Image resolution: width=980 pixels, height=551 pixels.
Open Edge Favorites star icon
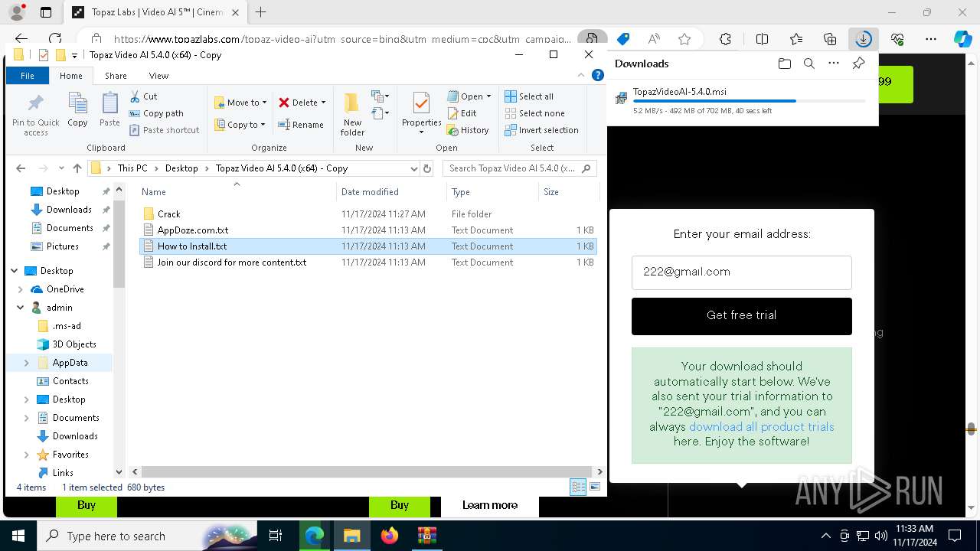(796, 39)
